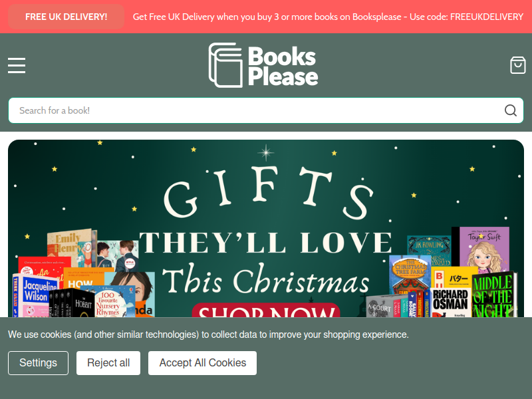Viewport: 532px width, 399px height.
Task: Click the Middle of the Night cover
Action: click(494, 295)
